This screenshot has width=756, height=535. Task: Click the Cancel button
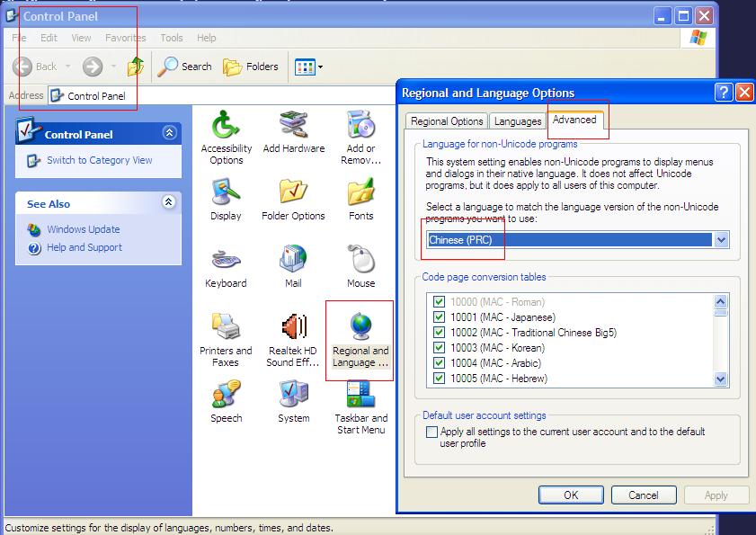click(x=643, y=495)
